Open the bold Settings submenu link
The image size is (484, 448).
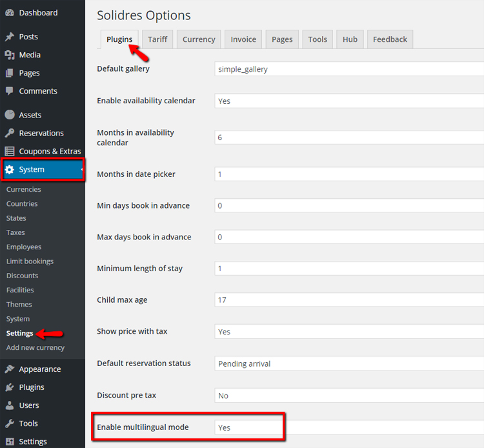pos(20,334)
